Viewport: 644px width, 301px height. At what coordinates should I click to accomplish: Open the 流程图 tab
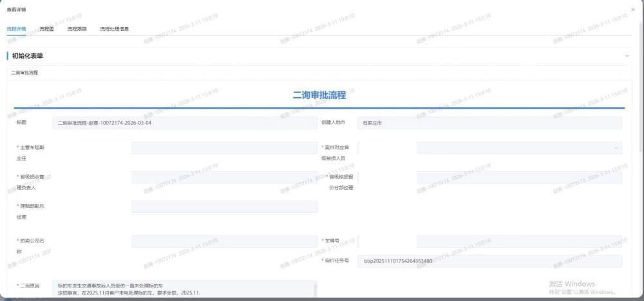(x=46, y=29)
